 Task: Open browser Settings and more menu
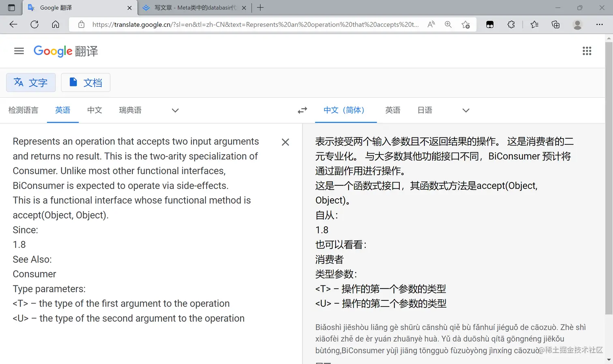point(599,24)
